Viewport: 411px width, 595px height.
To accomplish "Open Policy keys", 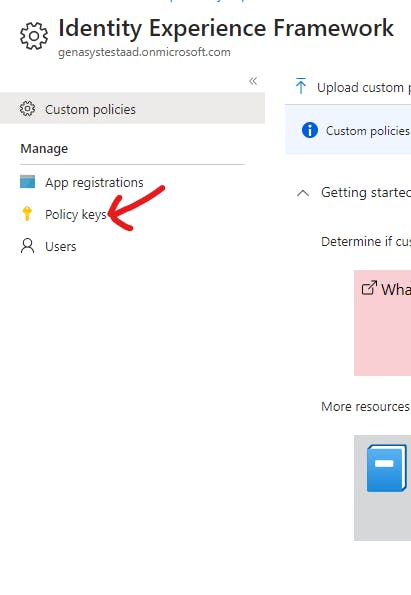I will coord(76,214).
